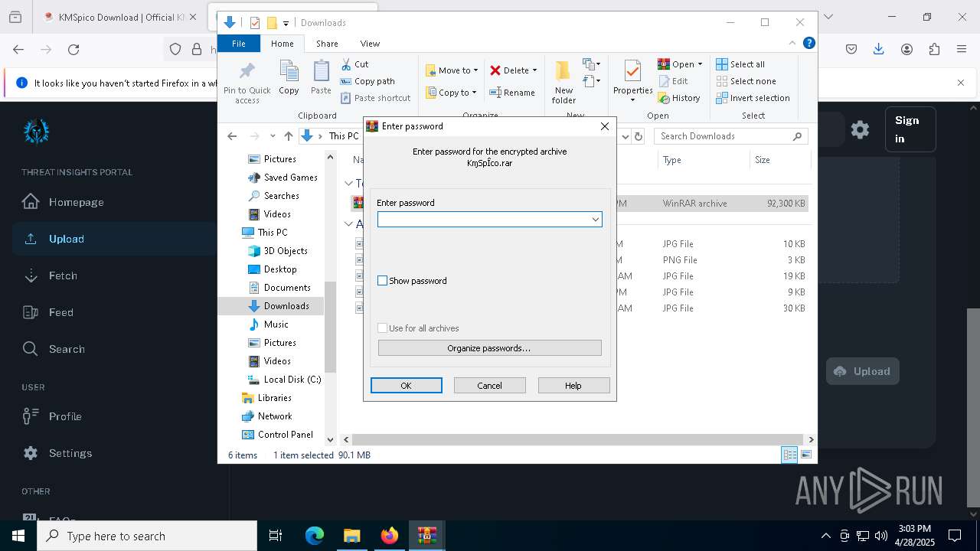Viewport: 980px width, 551px height.
Task: Click the Upload button on the web page
Action: (x=862, y=371)
